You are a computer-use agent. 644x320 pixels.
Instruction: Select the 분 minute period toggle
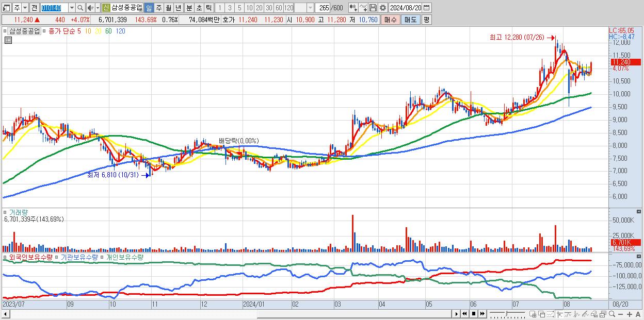[x=189, y=8]
